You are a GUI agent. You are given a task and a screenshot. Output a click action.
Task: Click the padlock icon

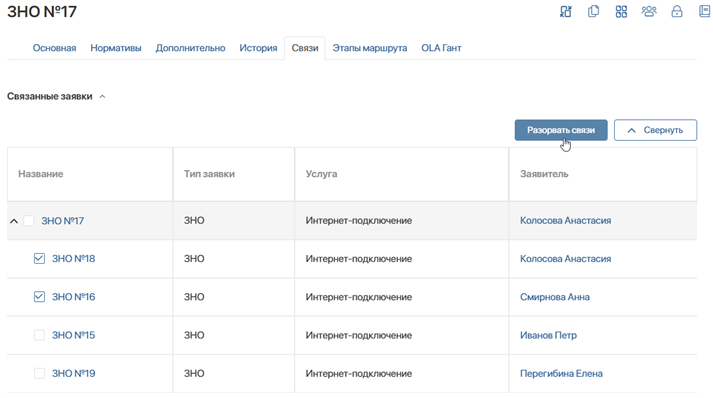(x=677, y=11)
